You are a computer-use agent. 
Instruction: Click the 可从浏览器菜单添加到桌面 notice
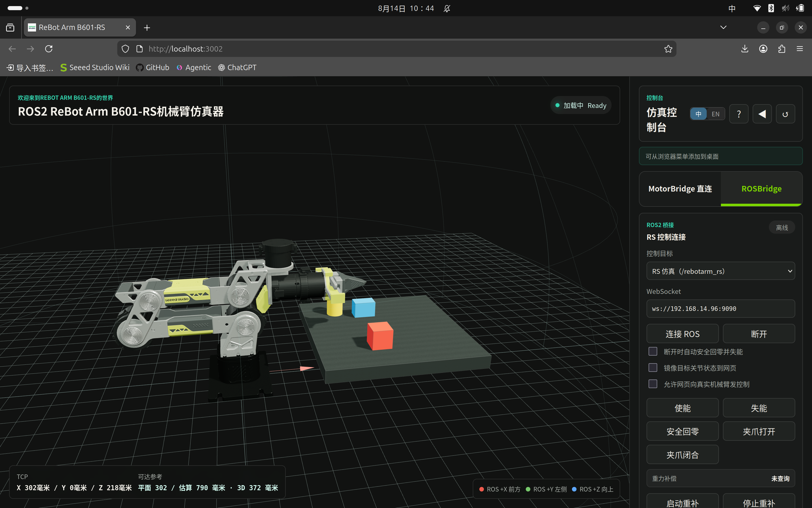[720, 156]
